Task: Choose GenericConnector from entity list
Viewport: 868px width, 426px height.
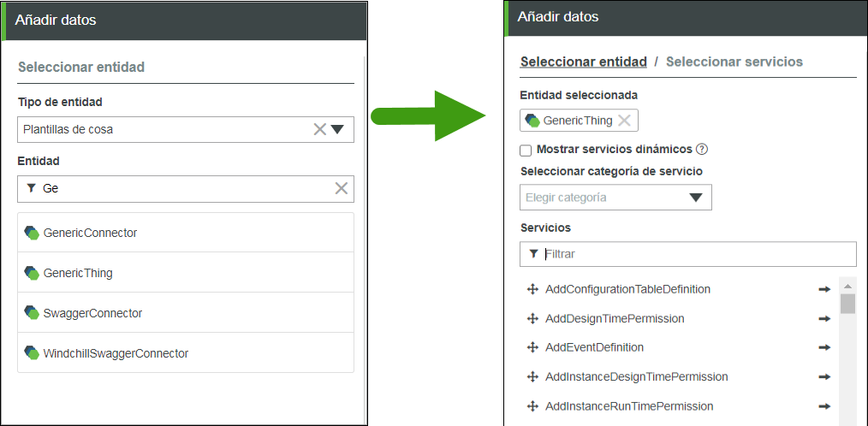Action: 186,233
